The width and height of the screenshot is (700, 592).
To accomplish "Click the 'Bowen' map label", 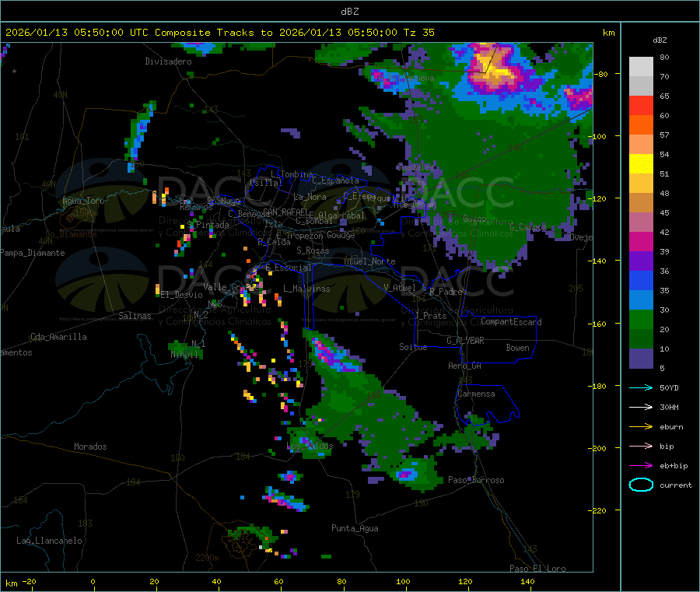I will [x=517, y=348].
